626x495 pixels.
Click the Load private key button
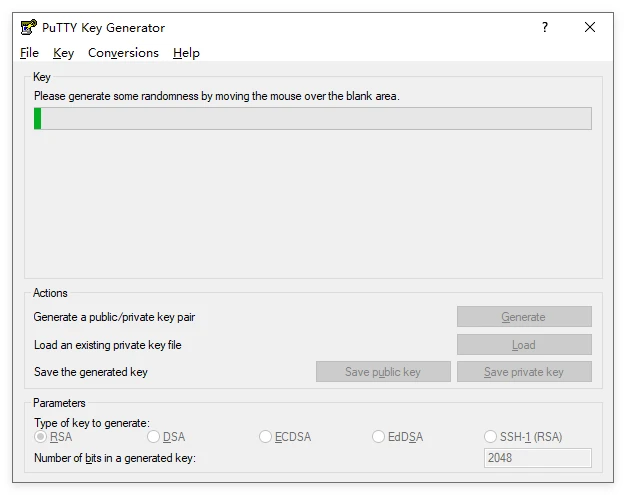[524, 345]
